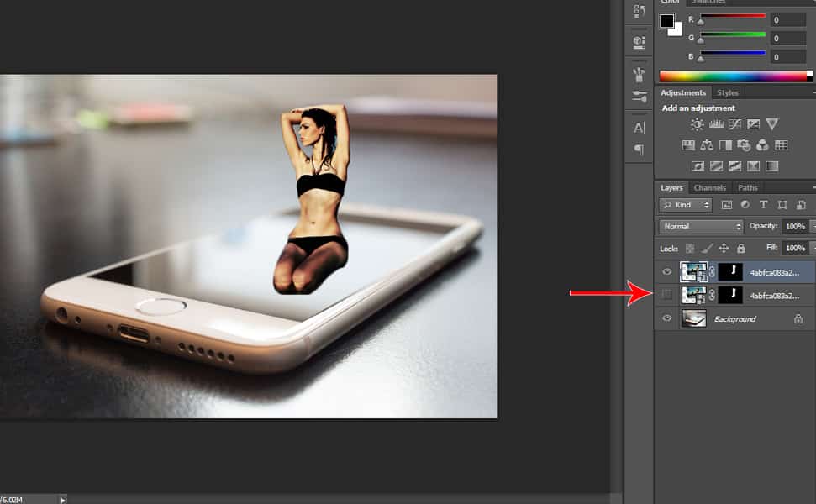Hide the top 4abfca083a2 layer
The height and width of the screenshot is (504, 816).
[x=666, y=272]
